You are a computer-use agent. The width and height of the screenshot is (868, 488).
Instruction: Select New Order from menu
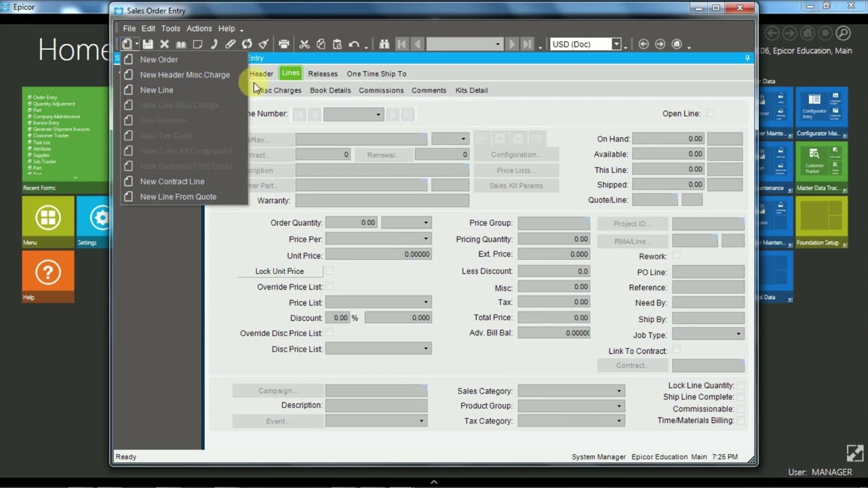click(x=159, y=60)
